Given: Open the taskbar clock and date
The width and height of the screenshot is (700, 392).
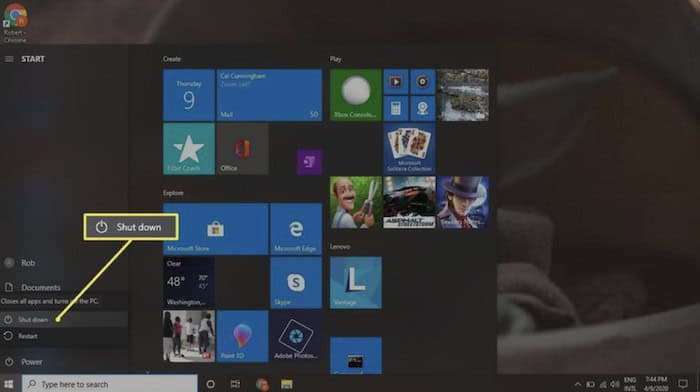Looking at the screenshot, I should coord(656,384).
